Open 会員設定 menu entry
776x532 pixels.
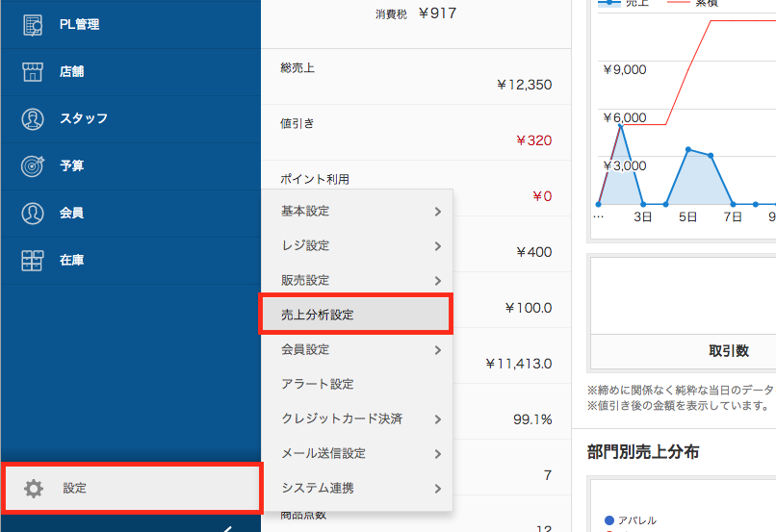(x=305, y=350)
